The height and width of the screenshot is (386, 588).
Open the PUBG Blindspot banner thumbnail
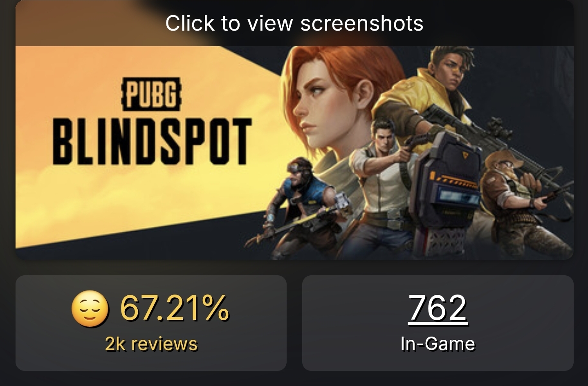294,152
